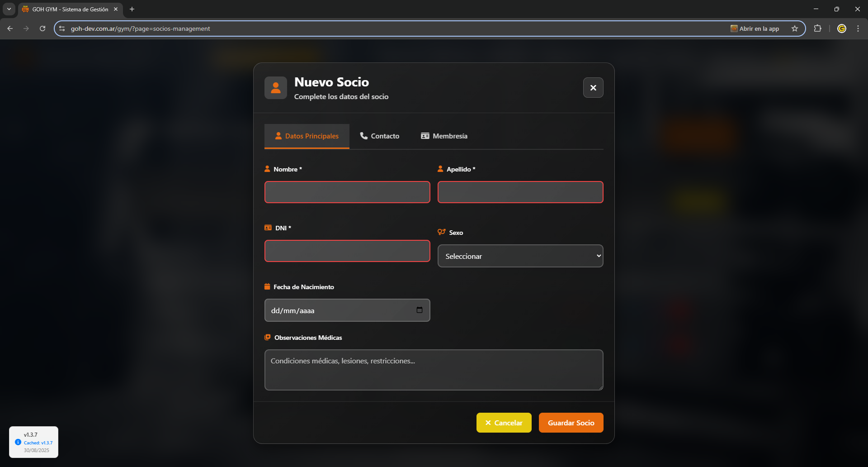Click 'Abrir en la app' button

click(755, 29)
